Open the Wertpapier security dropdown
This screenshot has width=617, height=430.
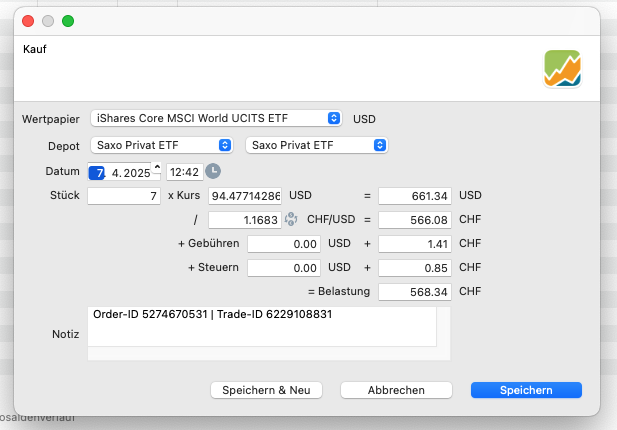click(216, 118)
